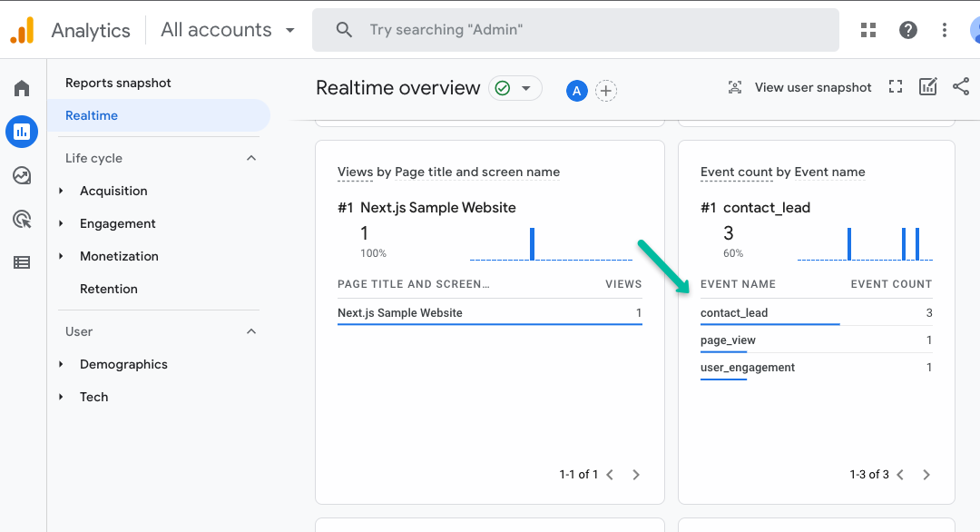Collapse the Life cycle group
980x532 pixels.
251,158
